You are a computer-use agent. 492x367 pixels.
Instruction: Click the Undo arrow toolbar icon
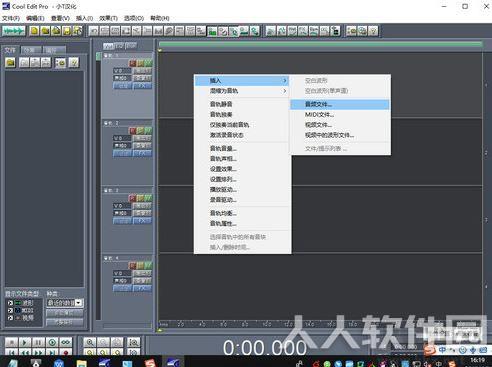(94, 31)
